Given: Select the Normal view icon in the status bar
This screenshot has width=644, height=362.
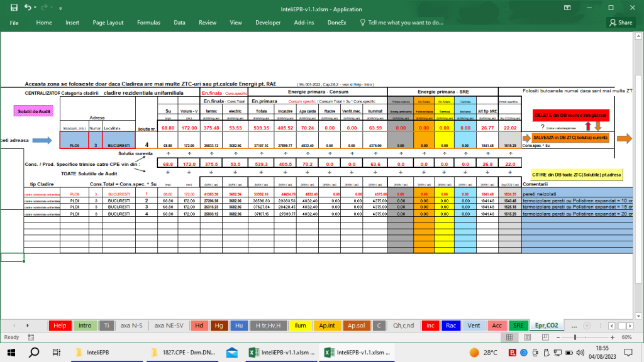Looking at the screenshot, I should point(509,337).
